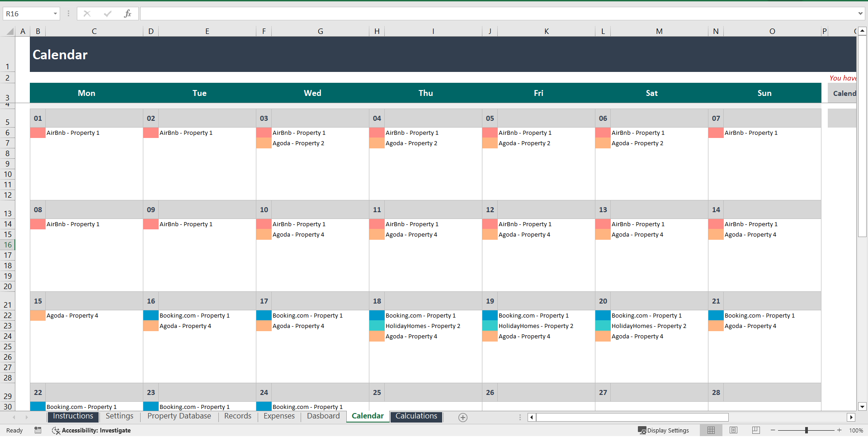Open the Name Box dropdown arrow
Viewport: 868px width, 437px height.
(55, 14)
